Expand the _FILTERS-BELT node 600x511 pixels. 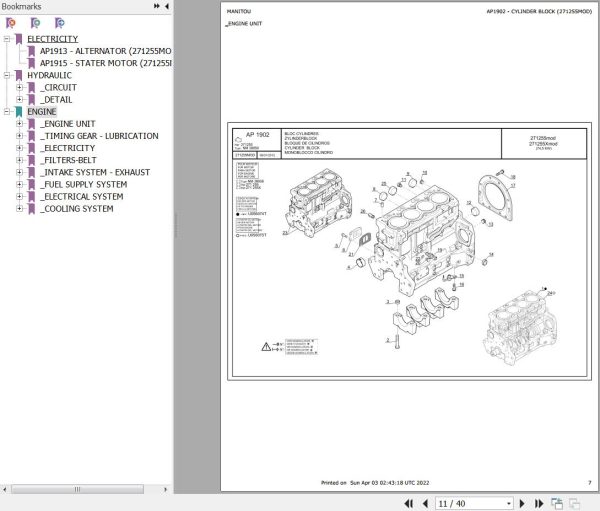pyautogui.click(x=19, y=160)
